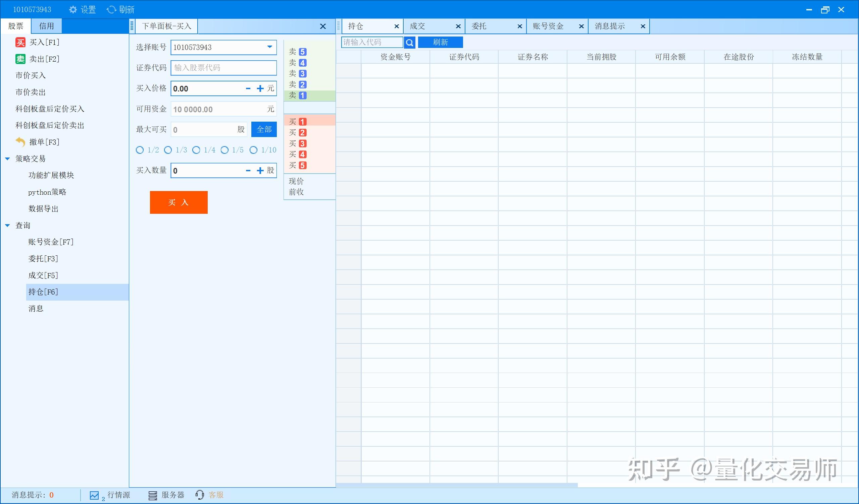
Task: Click the 撤单[F3] undo arrow icon
Action: [20, 142]
